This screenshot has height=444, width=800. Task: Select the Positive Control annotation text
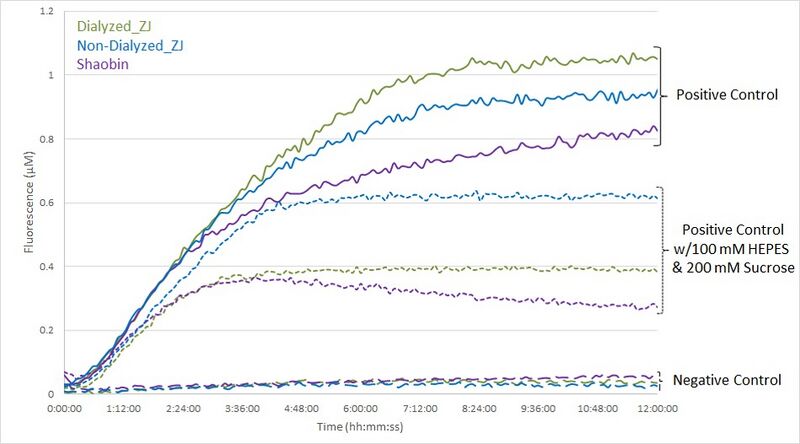point(727,95)
